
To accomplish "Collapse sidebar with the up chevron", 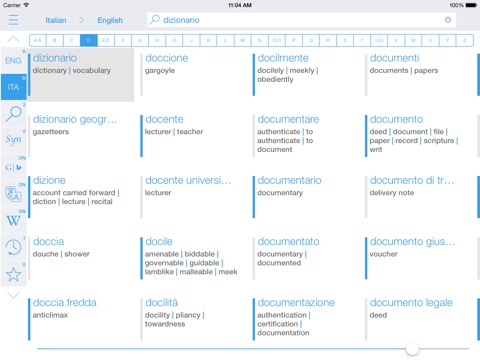I will [x=13, y=39].
